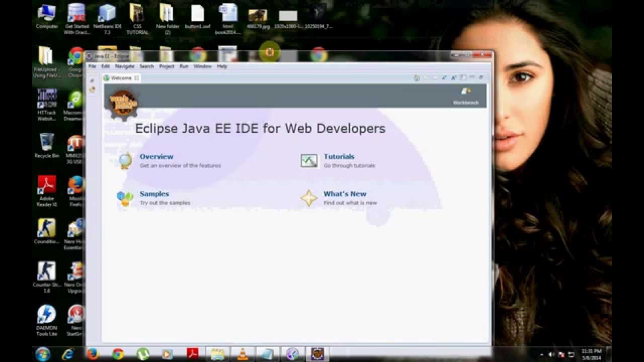644x362 pixels.
Task: Minimize the Welcome view
Action: [472, 77]
